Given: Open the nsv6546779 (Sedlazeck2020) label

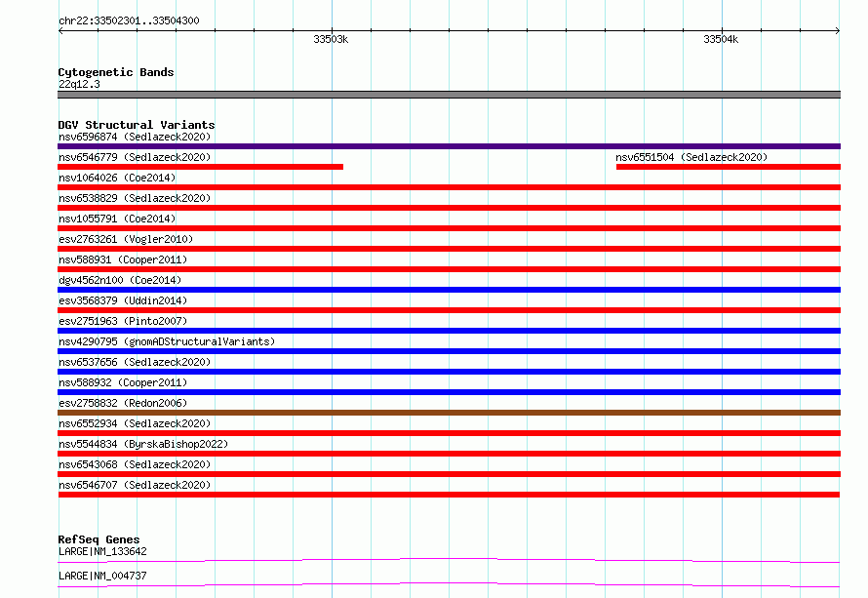Looking at the screenshot, I should (x=135, y=157).
